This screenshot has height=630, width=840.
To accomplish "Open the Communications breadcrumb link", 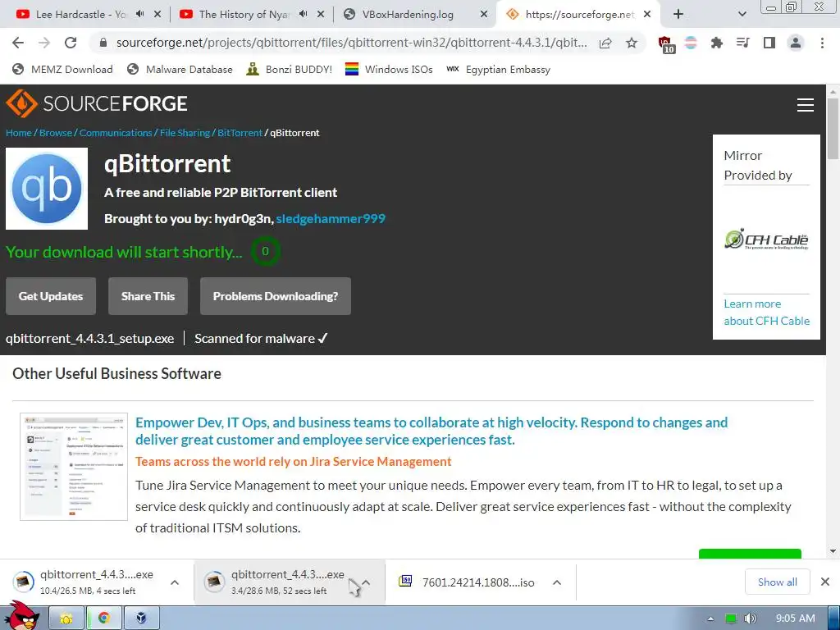I will (116, 133).
